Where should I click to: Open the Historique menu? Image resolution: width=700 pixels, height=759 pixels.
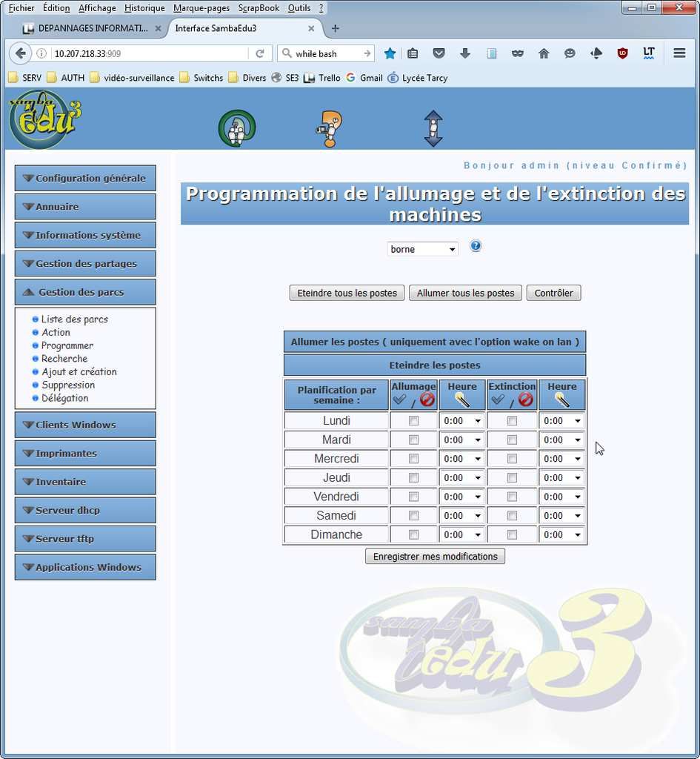pyautogui.click(x=144, y=7)
